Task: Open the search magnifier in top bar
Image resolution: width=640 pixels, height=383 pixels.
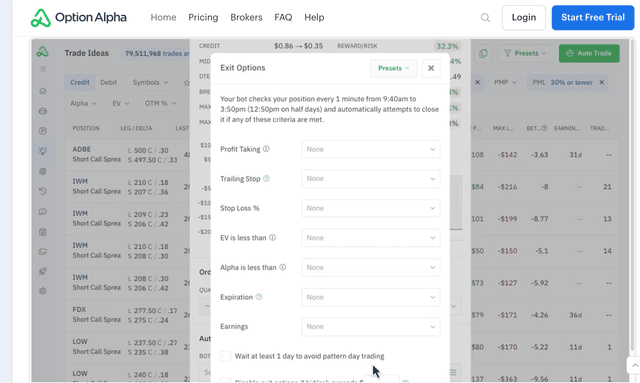Action: [485, 18]
